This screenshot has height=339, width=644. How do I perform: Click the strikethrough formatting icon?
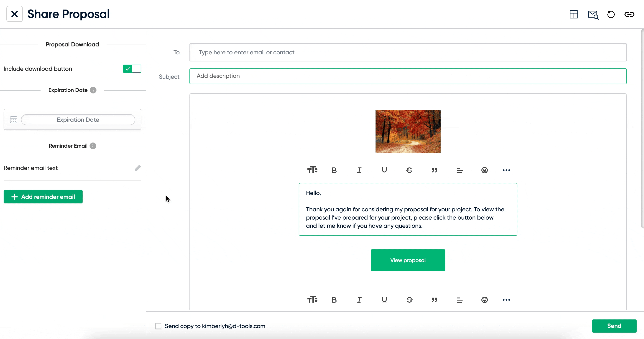(409, 170)
